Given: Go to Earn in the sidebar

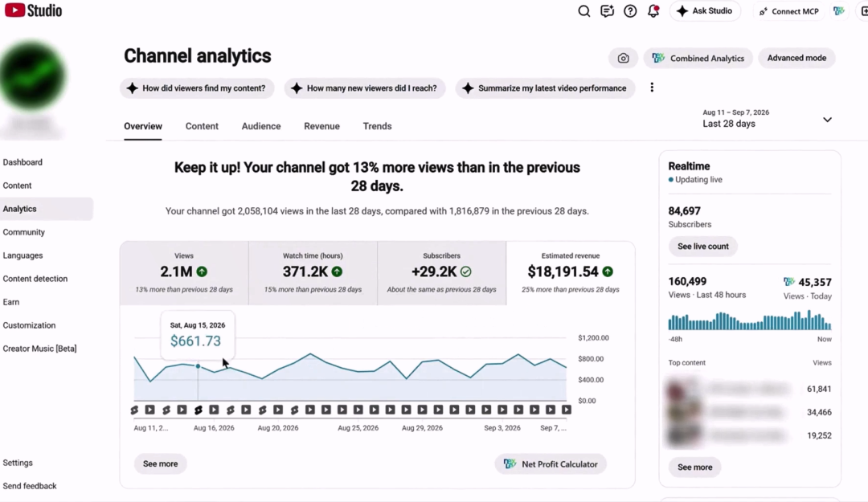Looking at the screenshot, I should (11, 302).
